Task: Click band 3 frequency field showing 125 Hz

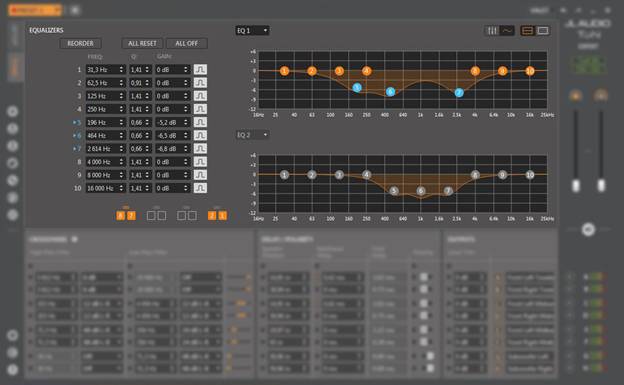Action: click(105, 96)
